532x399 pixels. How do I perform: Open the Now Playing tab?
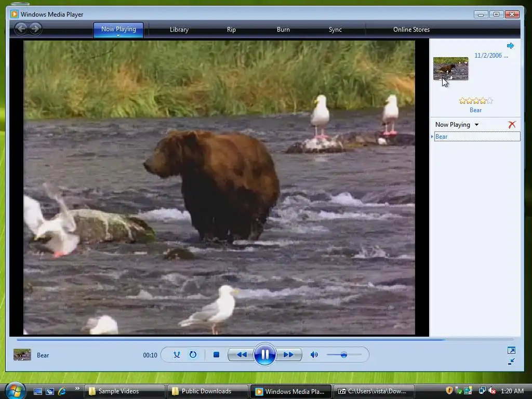pyautogui.click(x=118, y=29)
